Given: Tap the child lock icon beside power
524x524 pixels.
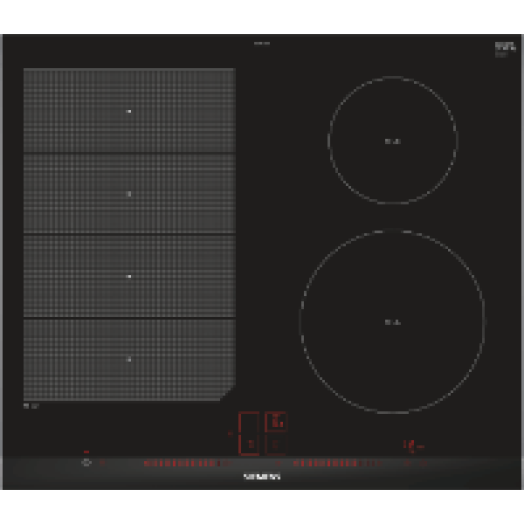Looking at the screenshot, I should click(103, 463).
